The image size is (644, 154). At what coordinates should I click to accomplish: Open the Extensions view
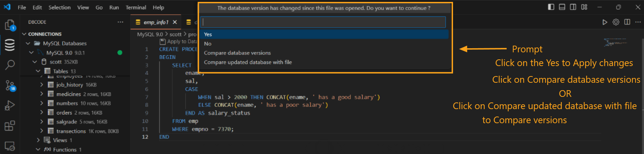[x=9, y=126]
